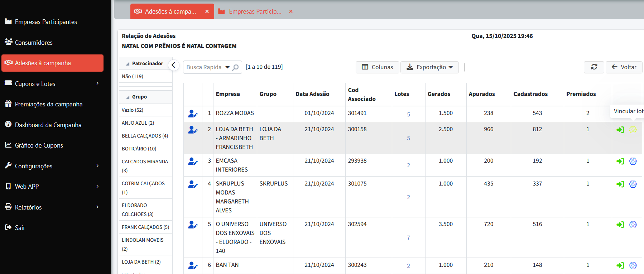The image size is (644, 274).
Task: Switch to the Empresas Participantes tab
Action: coord(255,11)
